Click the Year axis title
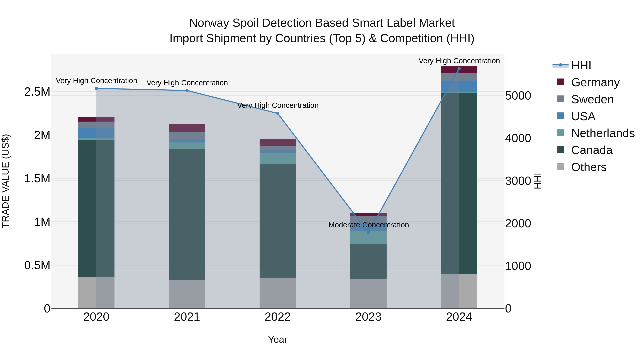This screenshot has width=644, height=362. 277,339
